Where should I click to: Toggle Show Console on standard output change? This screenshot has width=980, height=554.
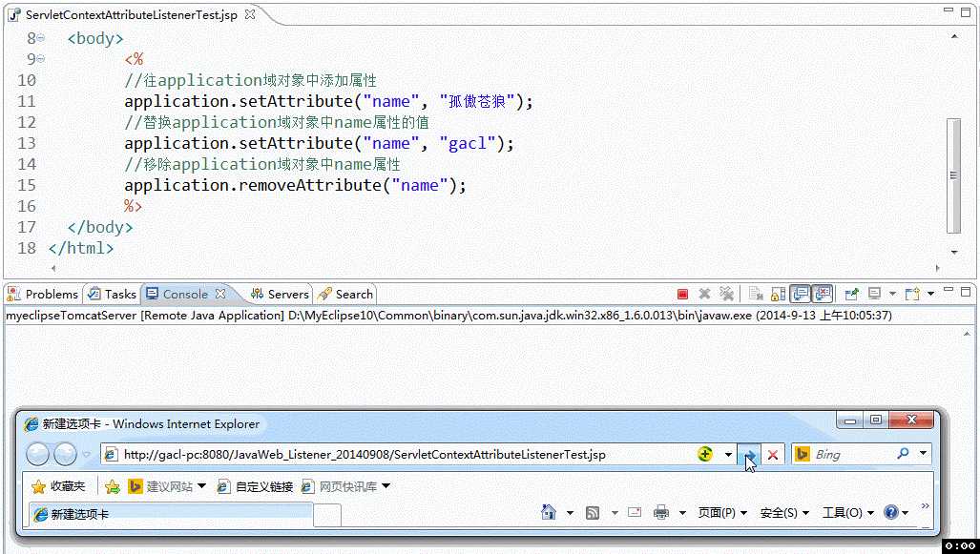click(800, 294)
